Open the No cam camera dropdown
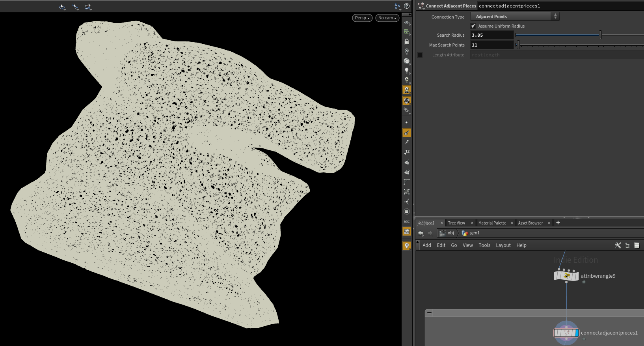 [387, 18]
